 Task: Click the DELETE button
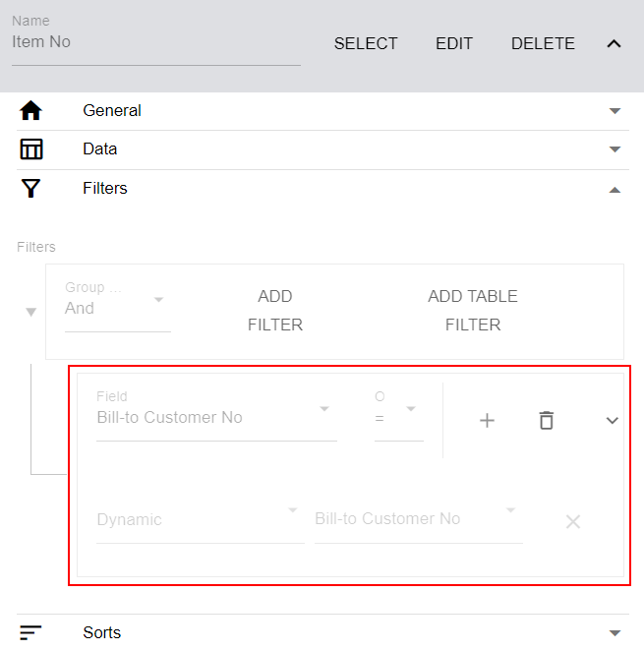pyautogui.click(x=543, y=43)
